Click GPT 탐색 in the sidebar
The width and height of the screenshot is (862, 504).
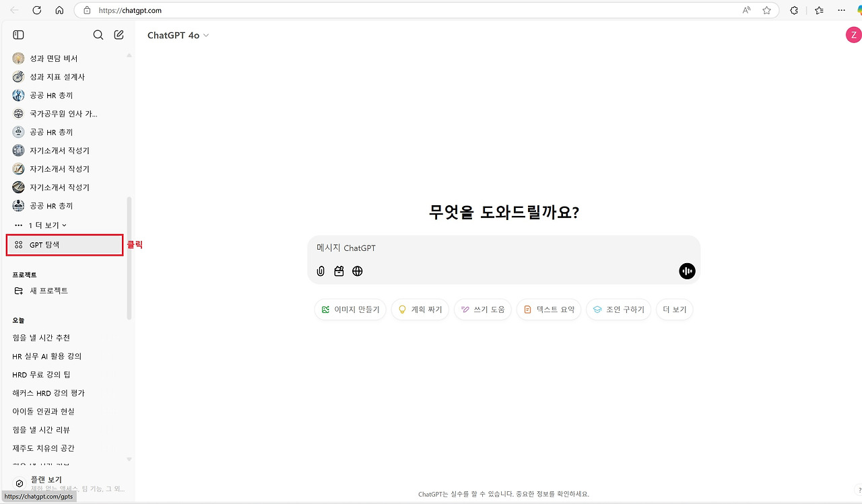click(65, 245)
